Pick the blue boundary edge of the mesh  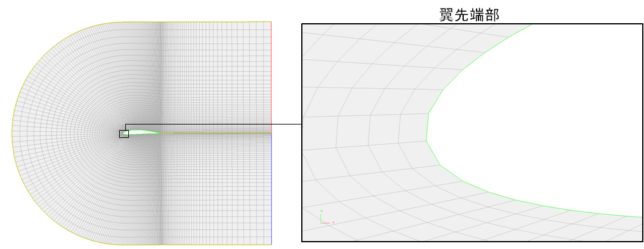tap(271, 189)
